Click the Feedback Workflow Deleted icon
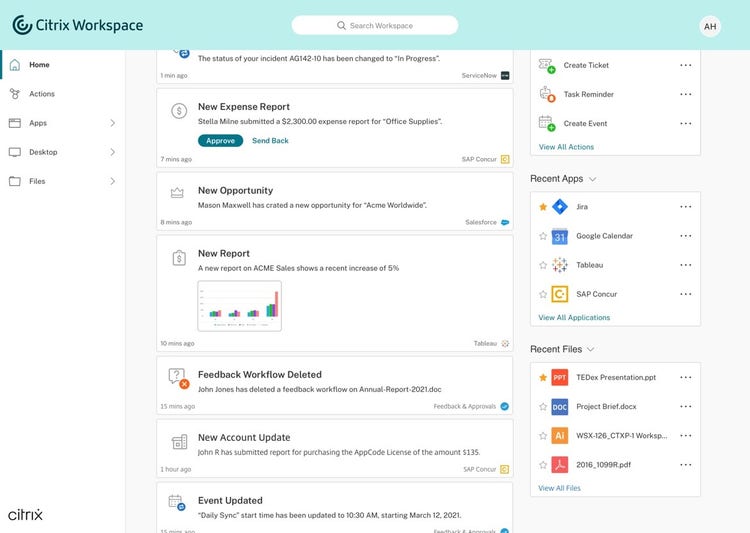This screenshot has height=533, width=750. click(x=178, y=378)
